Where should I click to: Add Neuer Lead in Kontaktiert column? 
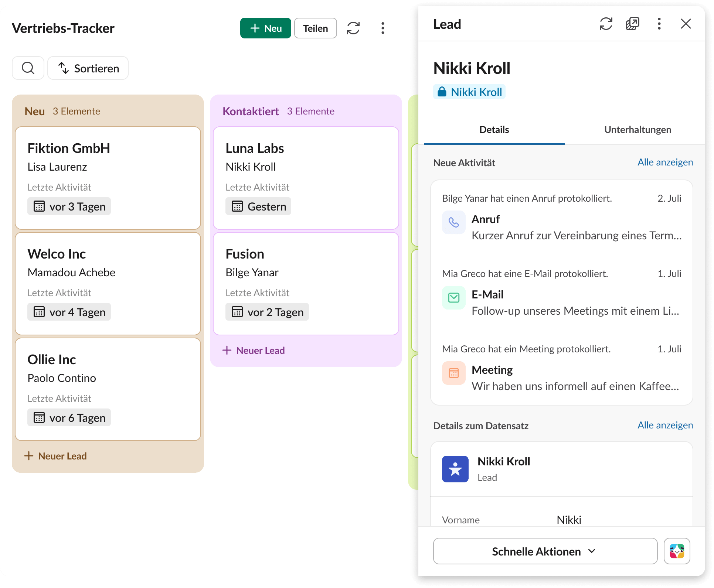(254, 350)
